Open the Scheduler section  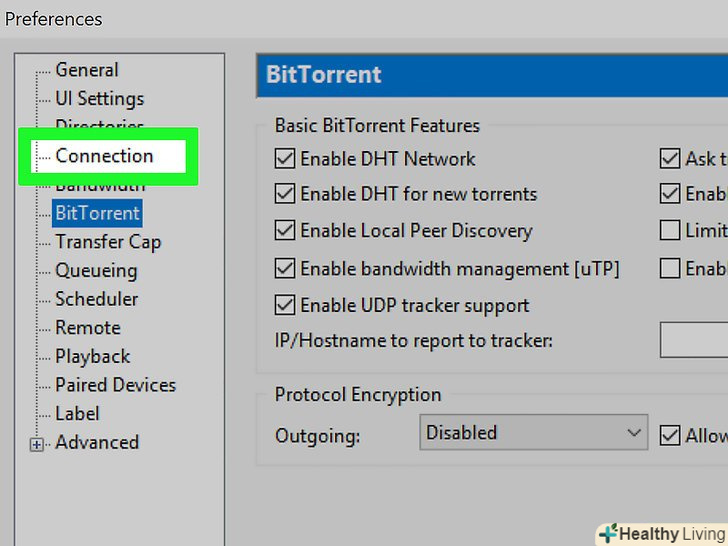(96, 299)
